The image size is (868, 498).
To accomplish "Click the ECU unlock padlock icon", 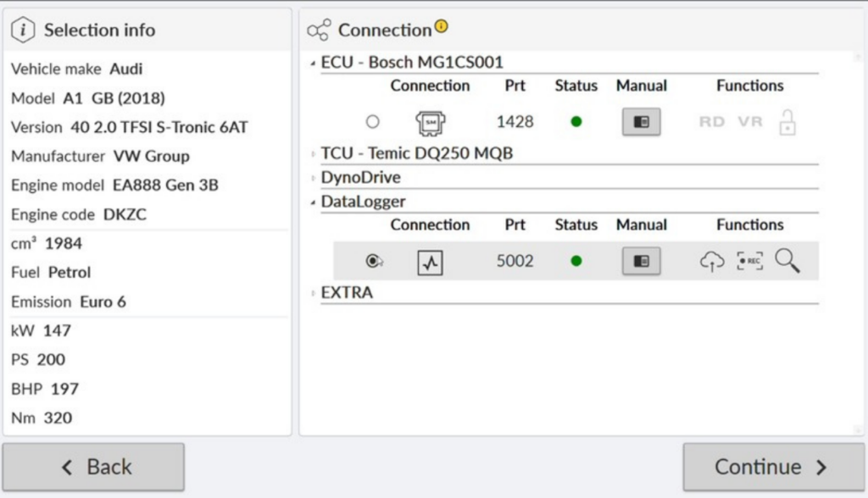I will point(787,123).
